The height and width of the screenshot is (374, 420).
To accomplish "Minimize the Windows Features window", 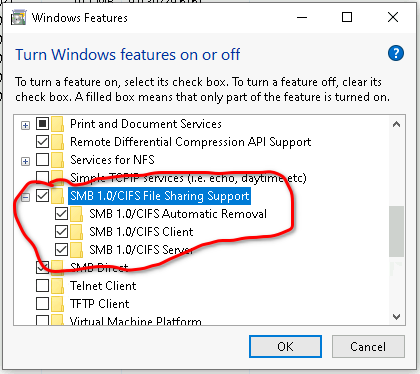I will point(302,17).
